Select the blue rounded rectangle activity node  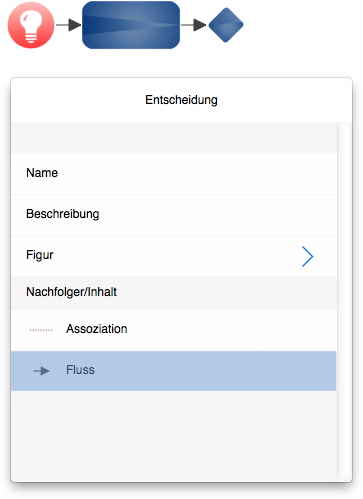(131, 25)
